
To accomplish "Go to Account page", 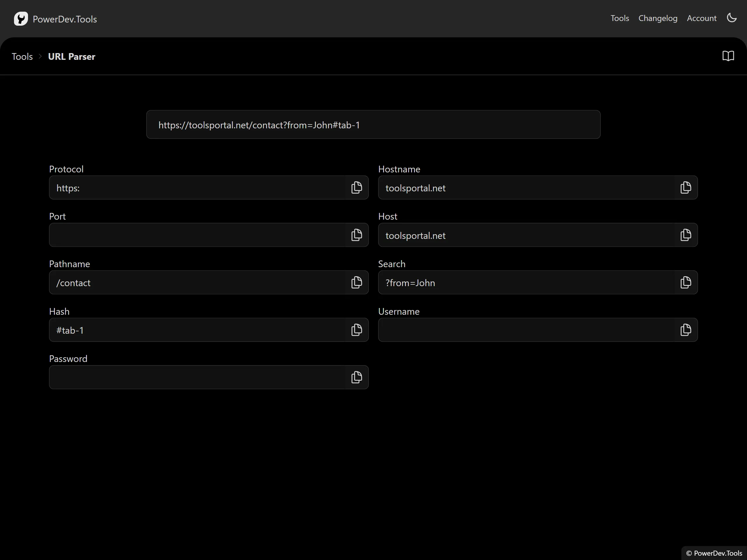I will tap(701, 18).
